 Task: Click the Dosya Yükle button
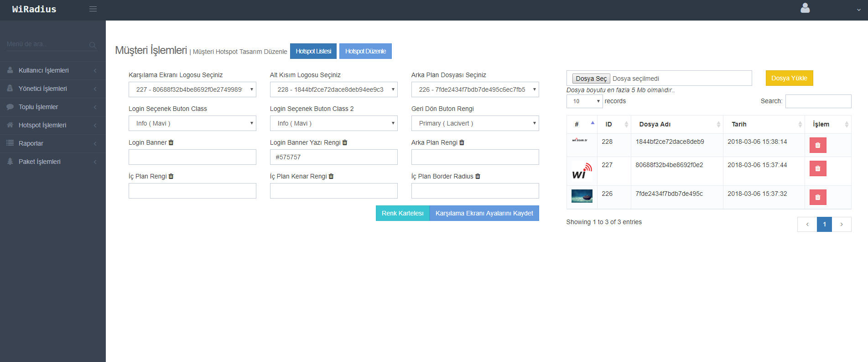coord(789,78)
